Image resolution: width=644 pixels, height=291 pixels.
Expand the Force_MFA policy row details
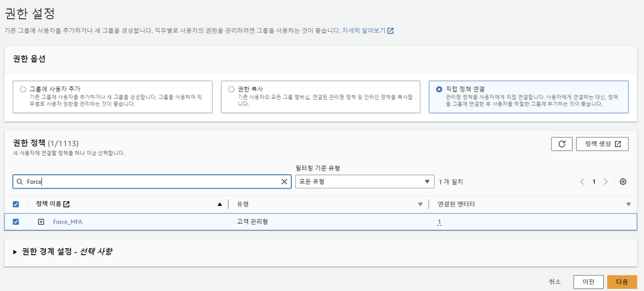tap(41, 222)
